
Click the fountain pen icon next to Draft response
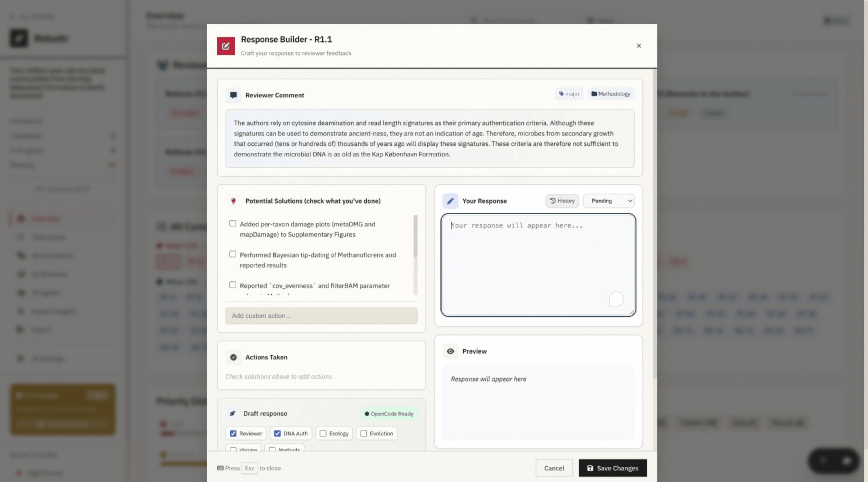point(233,414)
